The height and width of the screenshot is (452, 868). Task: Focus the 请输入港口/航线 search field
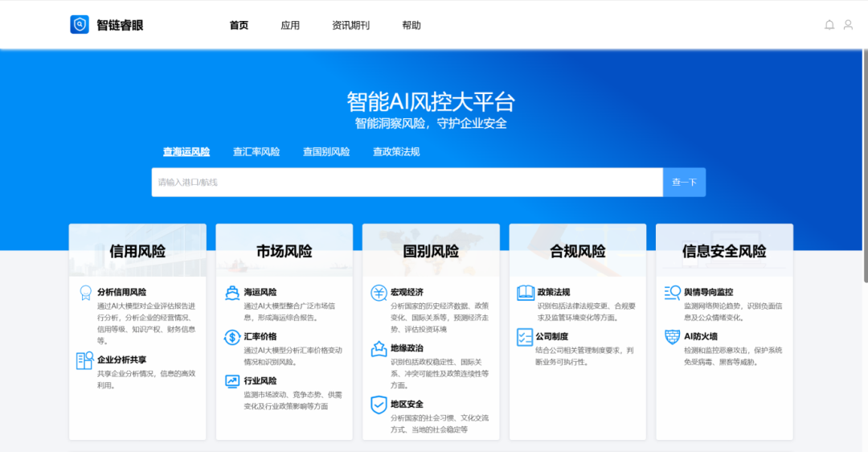click(x=407, y=183)
